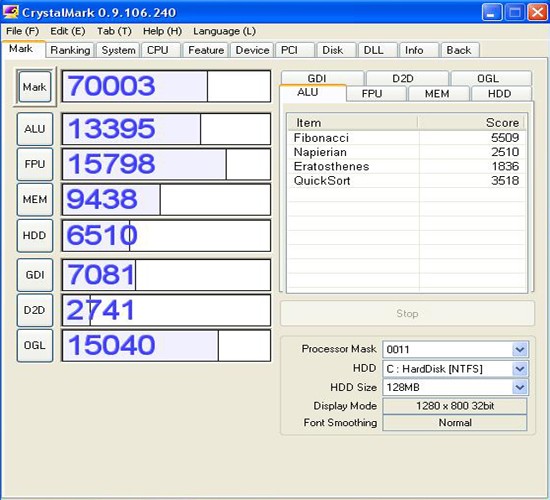Click the Display Mode 1280 x 800 32bit field
Screen dimensions: 550x500
[455, 406]
